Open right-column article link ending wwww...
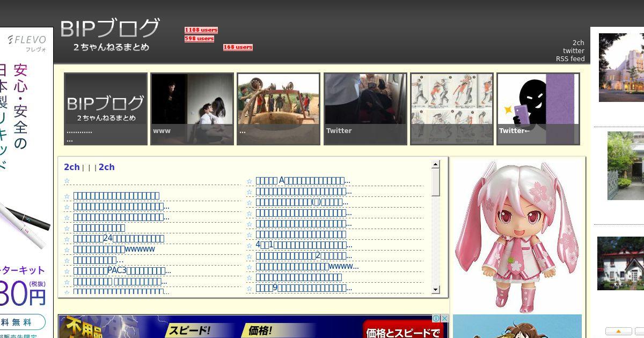 tap(307, 267)
